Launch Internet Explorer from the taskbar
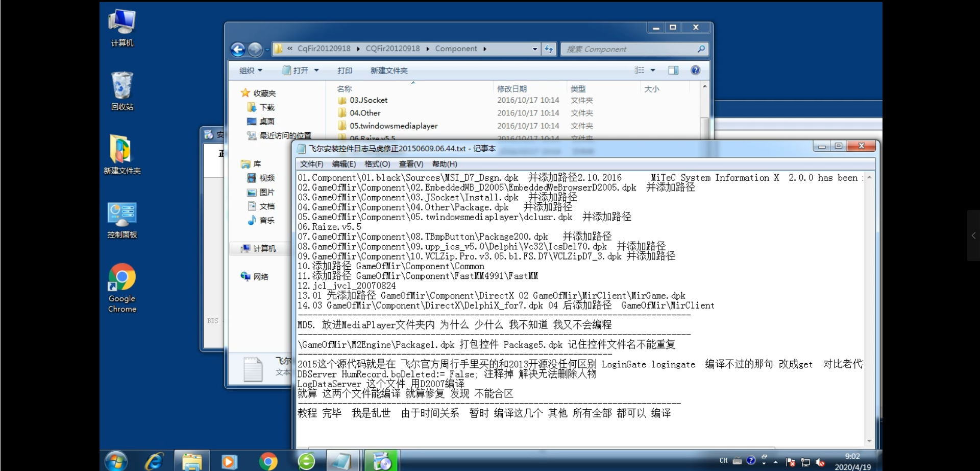This screenshot has width=980, height=471. (154, 461)
